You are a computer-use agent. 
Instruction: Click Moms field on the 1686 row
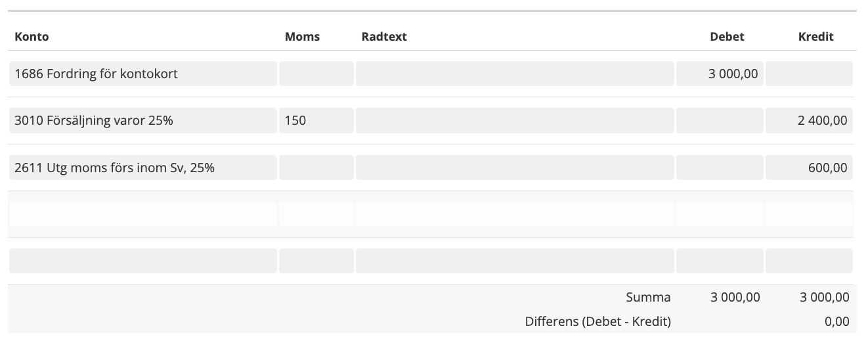(316, 74)
